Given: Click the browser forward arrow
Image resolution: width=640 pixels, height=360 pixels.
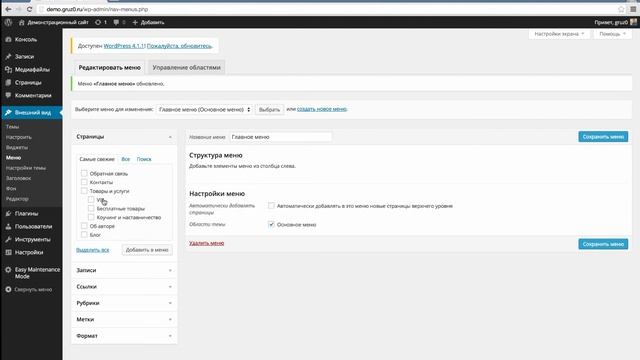Looking at the screenshot, I should [x=18, y=9].
